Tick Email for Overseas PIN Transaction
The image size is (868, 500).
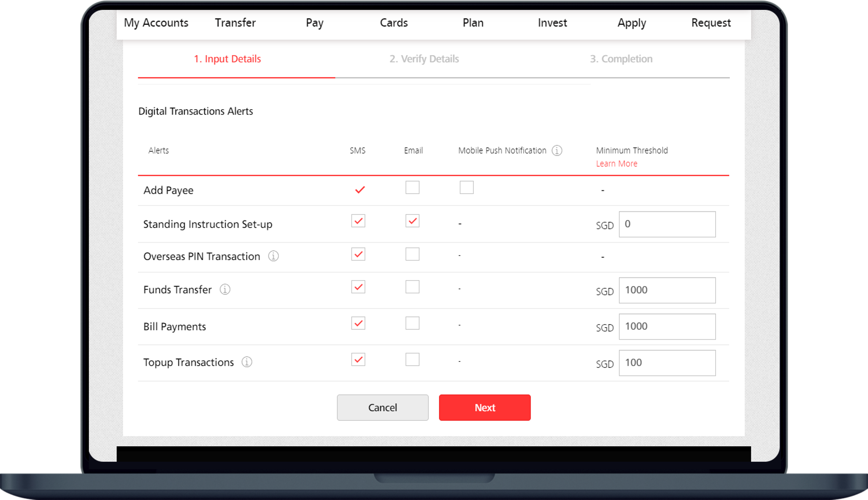[x=412, y=254]
